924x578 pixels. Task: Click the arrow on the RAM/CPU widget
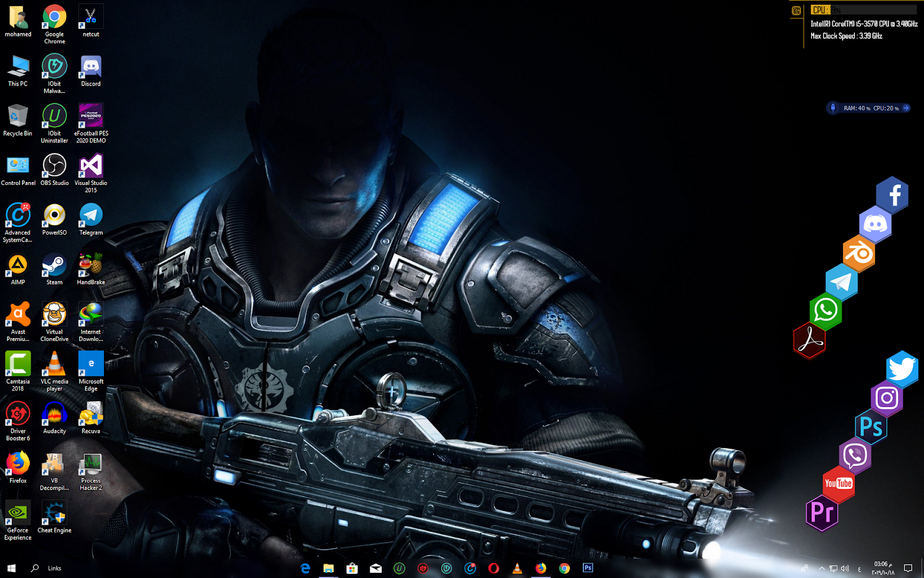[x=906, y=108]
